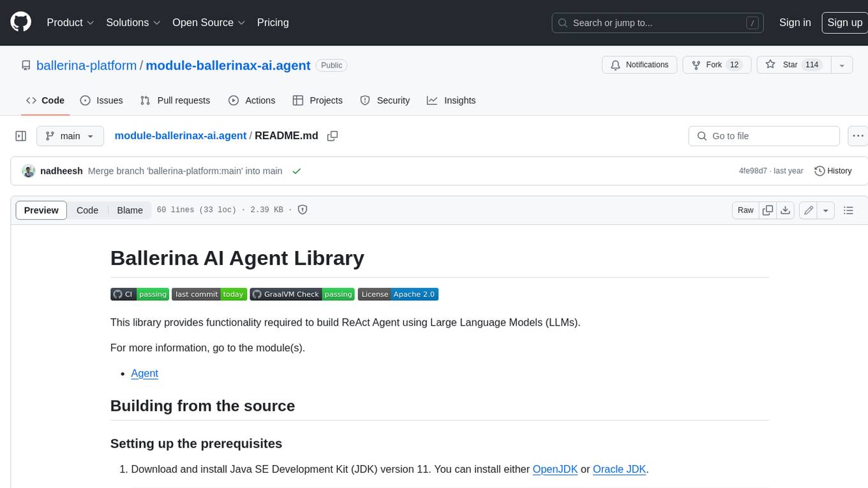Open the Raw file view
The height and width of the screenshot is (488, 868).
[745, 210]
